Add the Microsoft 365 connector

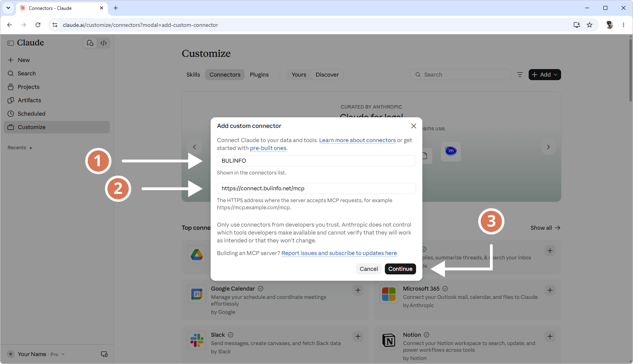[550, 290]
